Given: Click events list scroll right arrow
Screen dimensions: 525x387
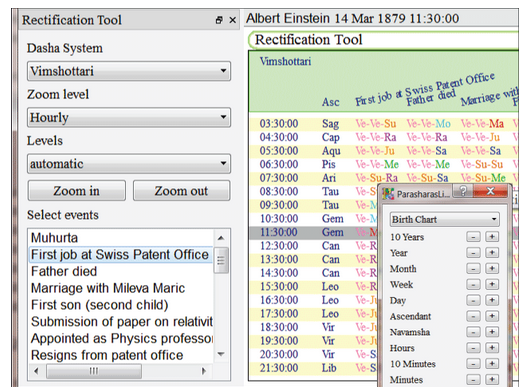Looking at the screenshot, I should tap(204, 371).
